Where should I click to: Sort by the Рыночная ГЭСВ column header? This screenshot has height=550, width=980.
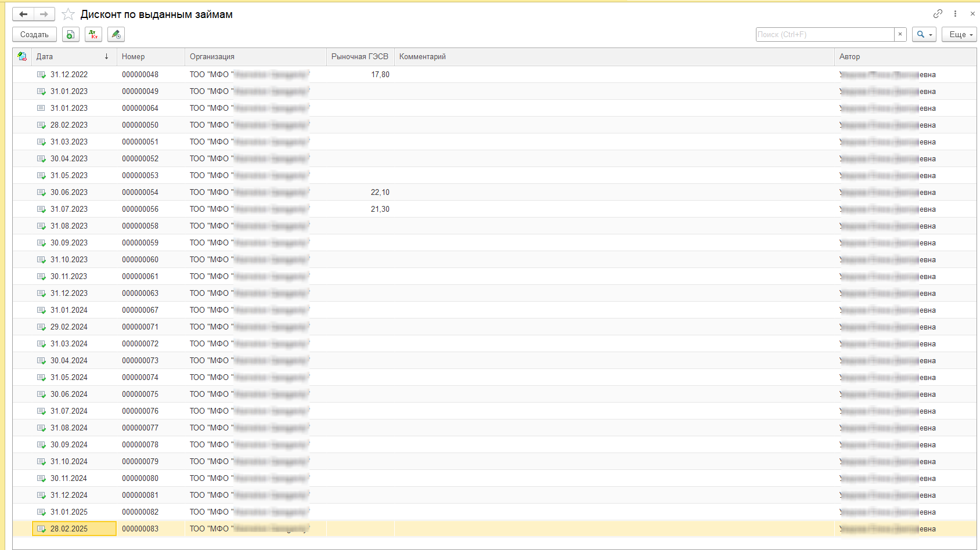360,56
